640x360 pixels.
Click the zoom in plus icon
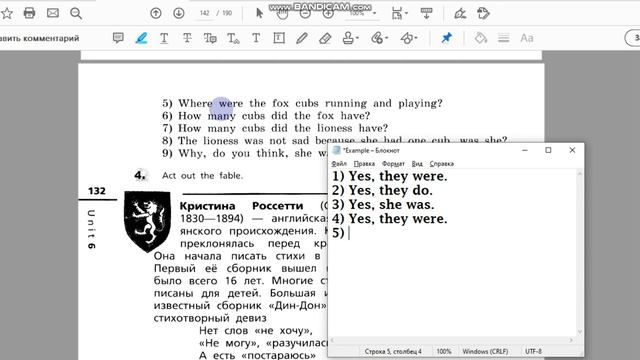328,14
